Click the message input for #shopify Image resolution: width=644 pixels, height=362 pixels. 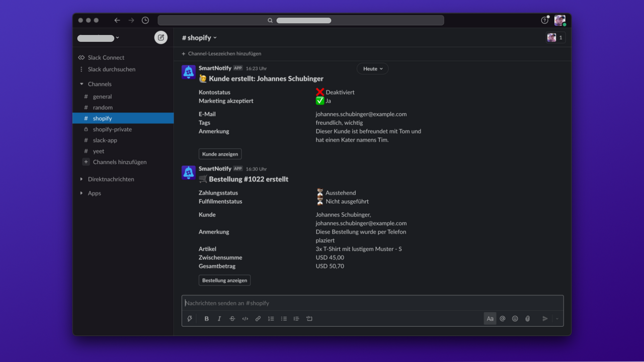pos(372,303)
